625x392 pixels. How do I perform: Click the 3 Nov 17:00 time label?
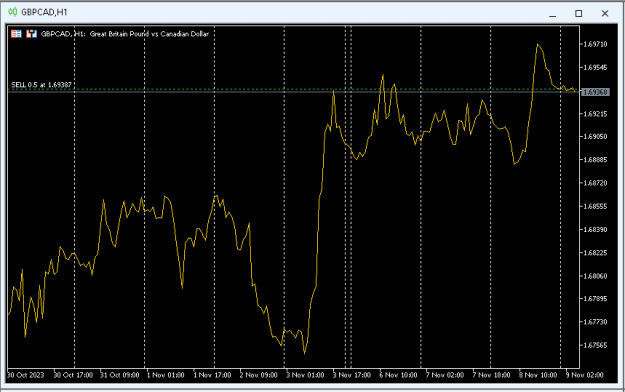352,375
